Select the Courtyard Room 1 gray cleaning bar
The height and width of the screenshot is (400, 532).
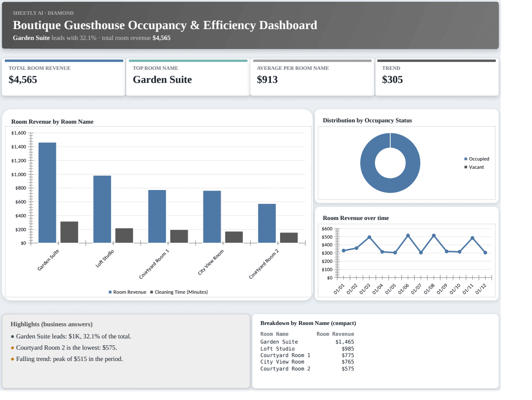pyautogui.click(x=179, y=236)
